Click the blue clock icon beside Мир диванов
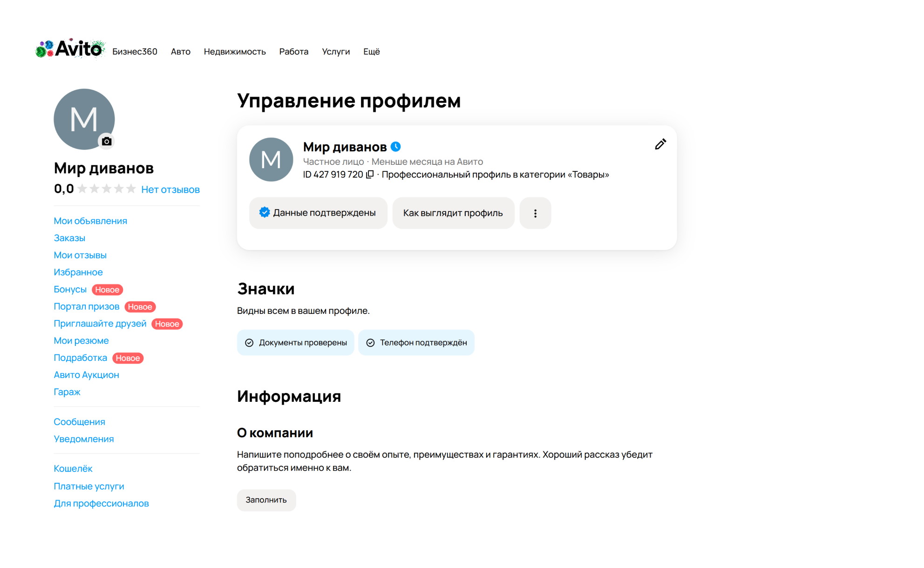The height and width of the screenshot is (568, 924). tap(396, 146)
